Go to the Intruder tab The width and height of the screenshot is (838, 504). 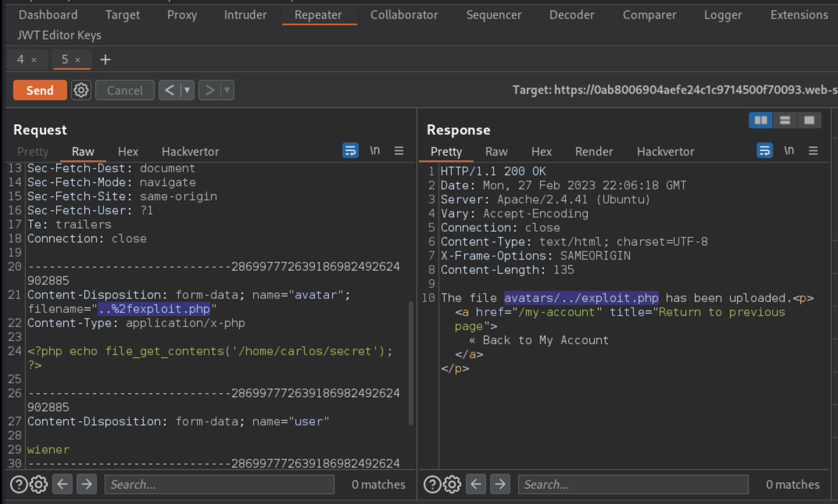[x=245, y=15]
